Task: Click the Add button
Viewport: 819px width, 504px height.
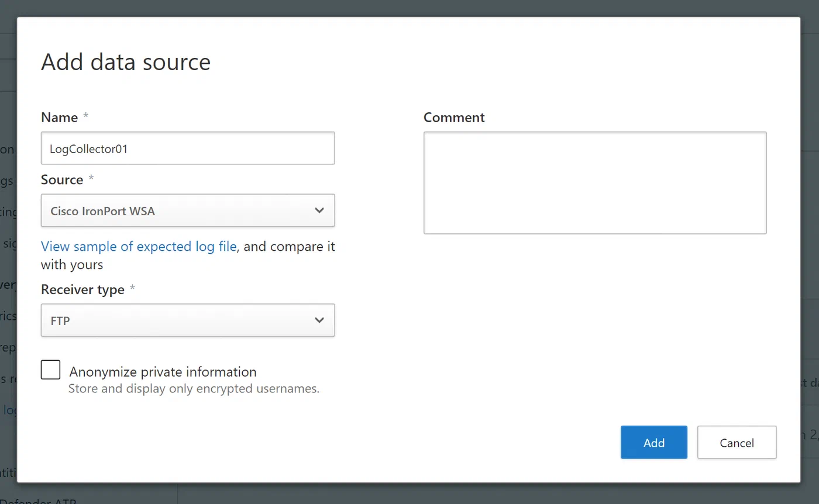Action: coord(654,443)
